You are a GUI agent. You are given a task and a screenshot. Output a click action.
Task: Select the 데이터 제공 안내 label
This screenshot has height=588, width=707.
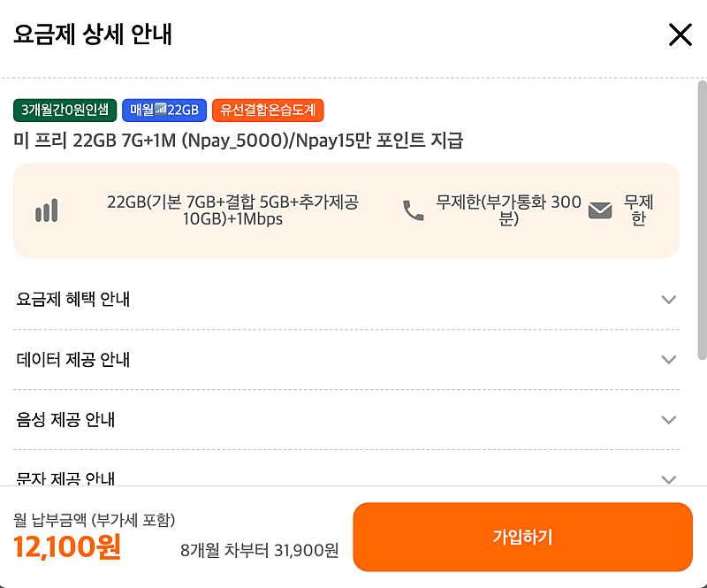click(x=73, y=360)
